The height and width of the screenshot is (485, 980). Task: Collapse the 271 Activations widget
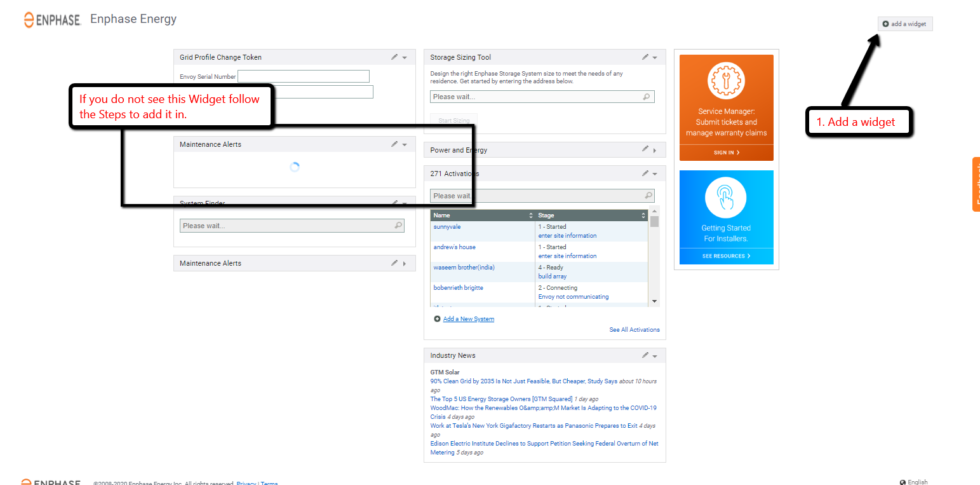[x=655, y=174]
